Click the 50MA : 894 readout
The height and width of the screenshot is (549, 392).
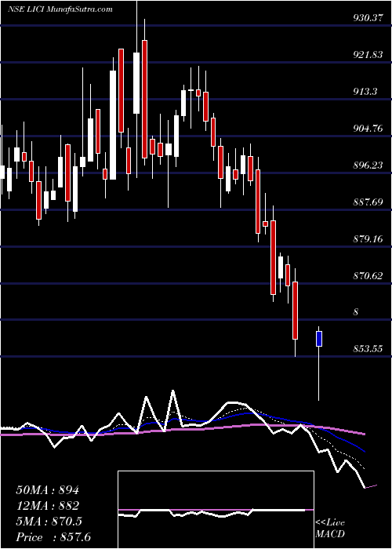click(x=48, y=490)
